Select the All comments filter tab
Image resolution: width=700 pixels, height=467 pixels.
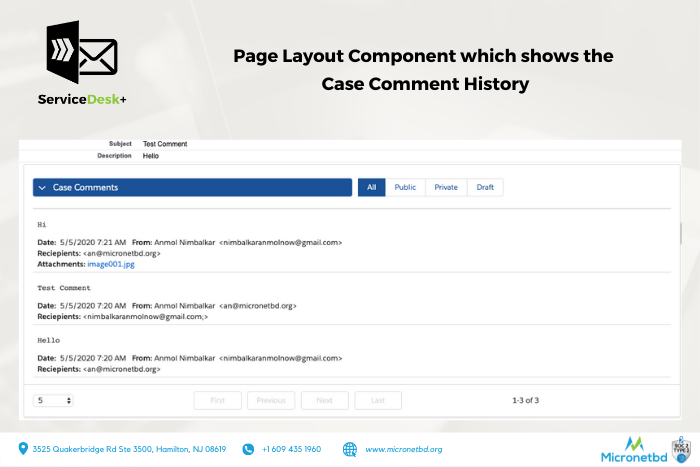pyautogui.click(x=371, y=187)
